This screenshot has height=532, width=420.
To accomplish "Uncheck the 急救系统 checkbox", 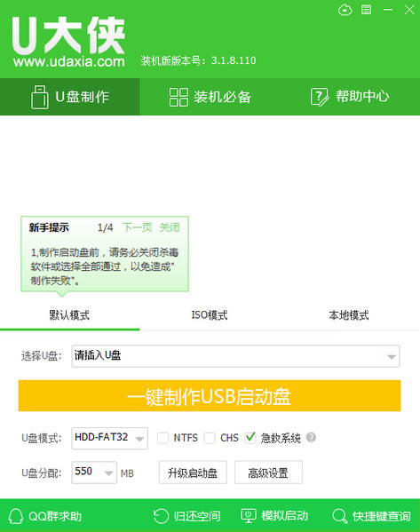I will [x=250, y=437].
